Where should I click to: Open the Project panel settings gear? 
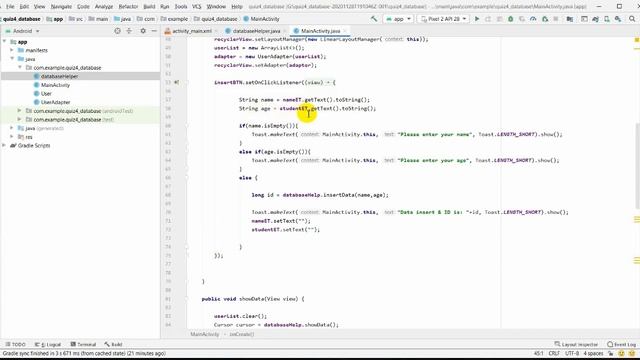coord(143,31)
